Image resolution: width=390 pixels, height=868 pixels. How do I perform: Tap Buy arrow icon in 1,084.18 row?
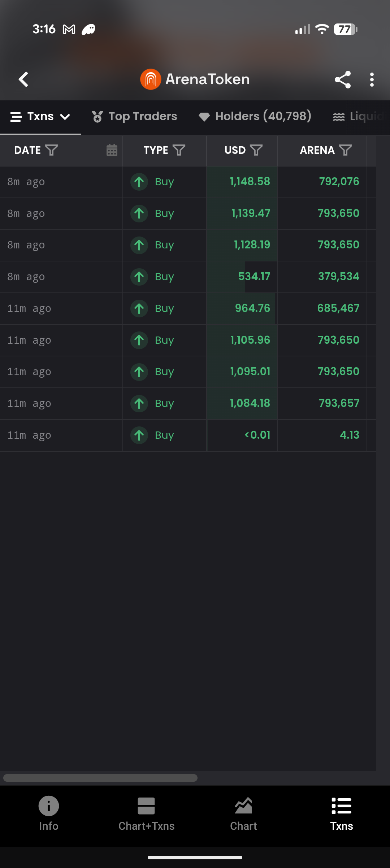(x=139, y=404)
